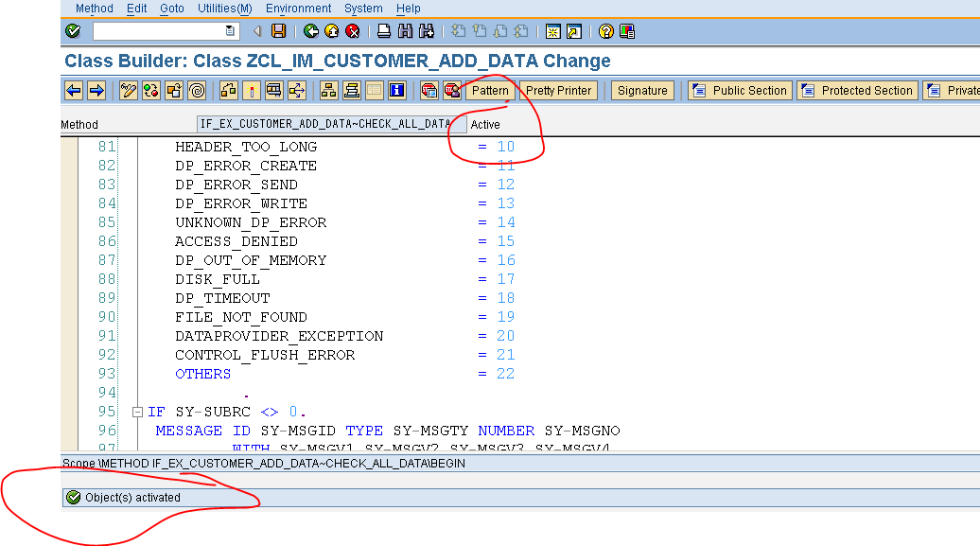This screenshot has width=980, height=546.
Task: Click the Pattern toolbar icon
Action: 490,90
